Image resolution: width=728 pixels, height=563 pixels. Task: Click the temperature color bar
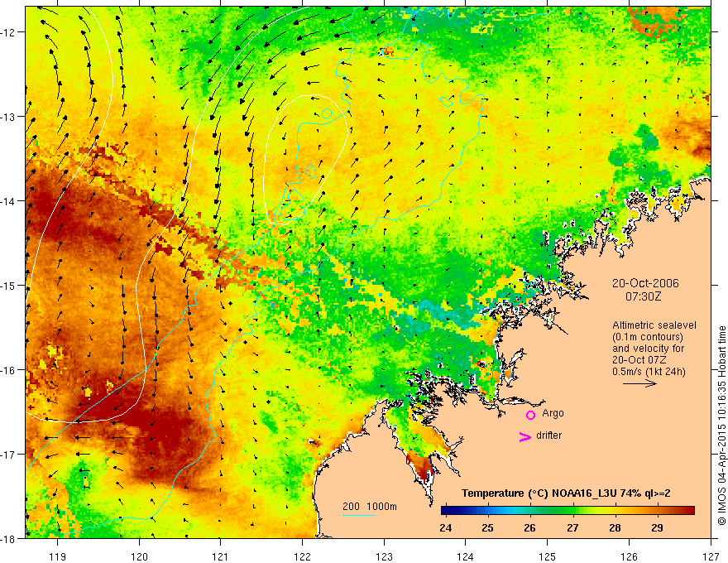568,511
